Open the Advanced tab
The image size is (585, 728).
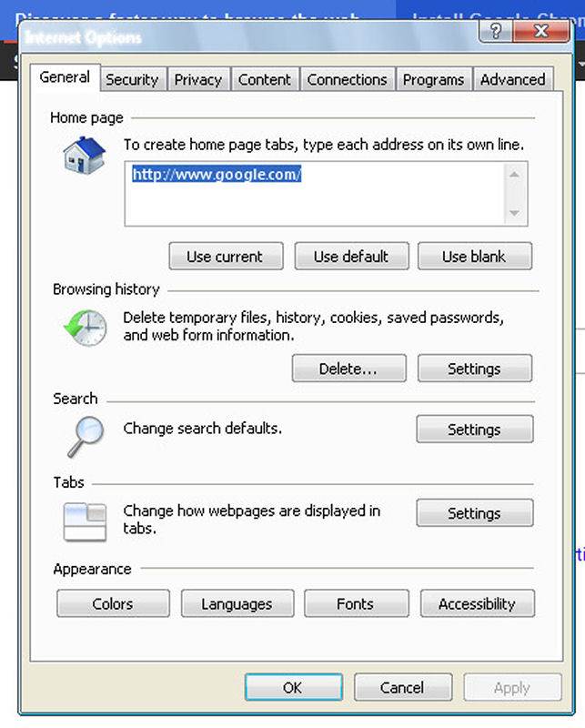pyautogui.click(x=512, y=80)
